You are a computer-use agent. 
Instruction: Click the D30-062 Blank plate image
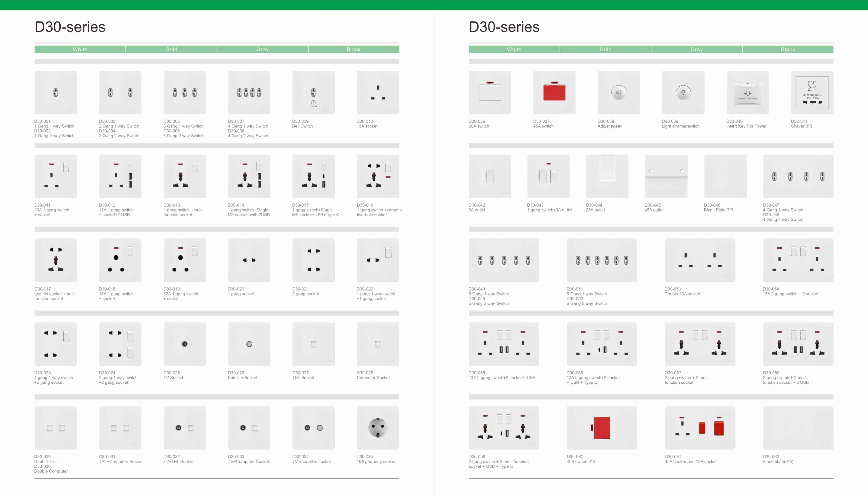coord(798,428)
